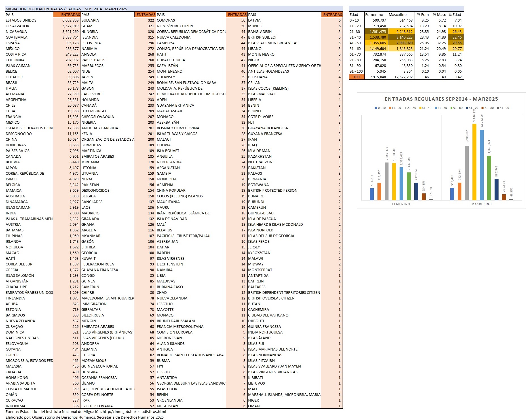Click the tallest yellow bar in MASCULINO group
This screenshot has height=420, width=532.
474,162
